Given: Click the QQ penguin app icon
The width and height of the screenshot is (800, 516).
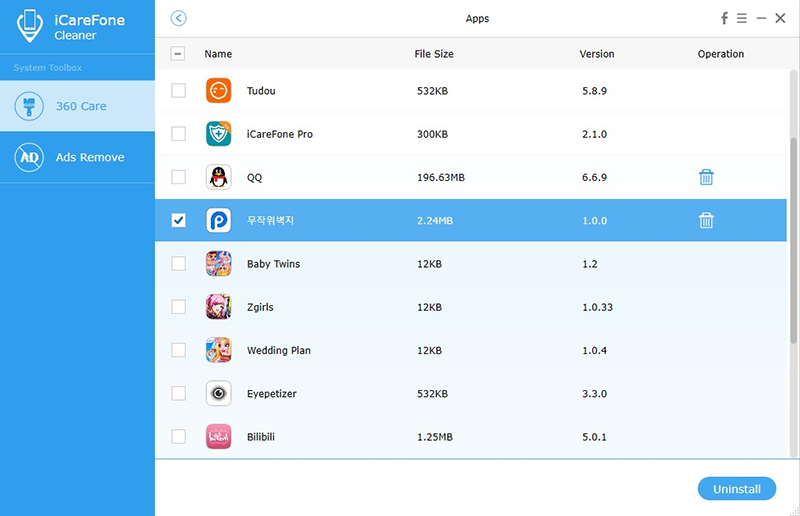Looking at the screenshot, I should coord(218,177).
